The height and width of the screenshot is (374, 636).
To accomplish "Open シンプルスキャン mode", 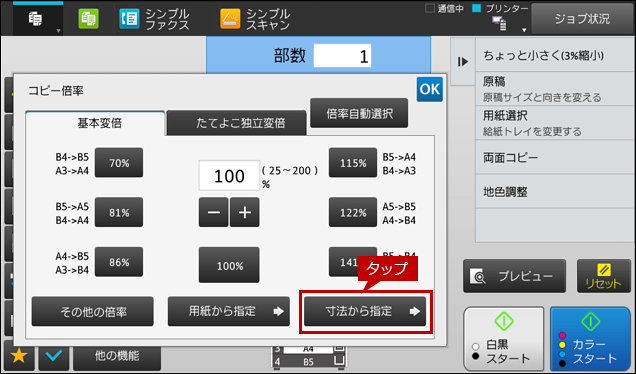I will 255,19.
